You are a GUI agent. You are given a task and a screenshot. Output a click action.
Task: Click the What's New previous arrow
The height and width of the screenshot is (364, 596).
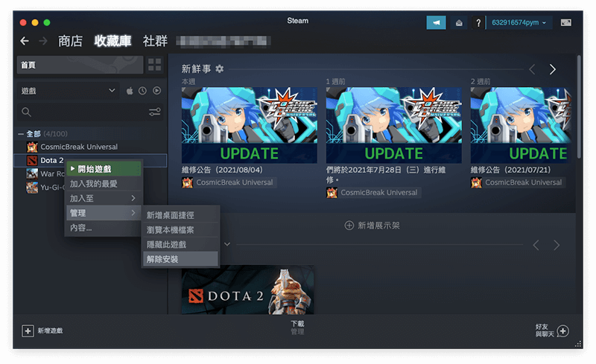click(x=532, y=69)
